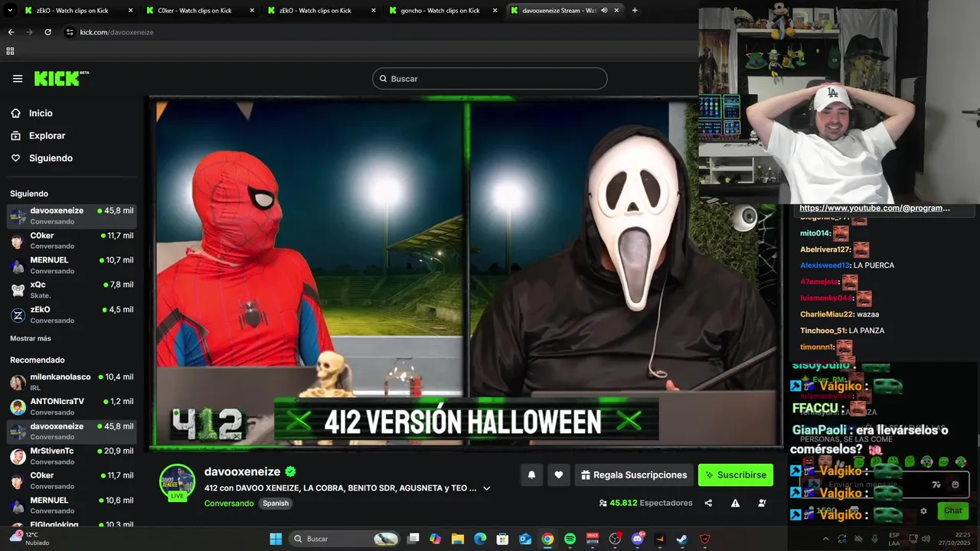Click the report warning triangle icon

tap(735, 504)
